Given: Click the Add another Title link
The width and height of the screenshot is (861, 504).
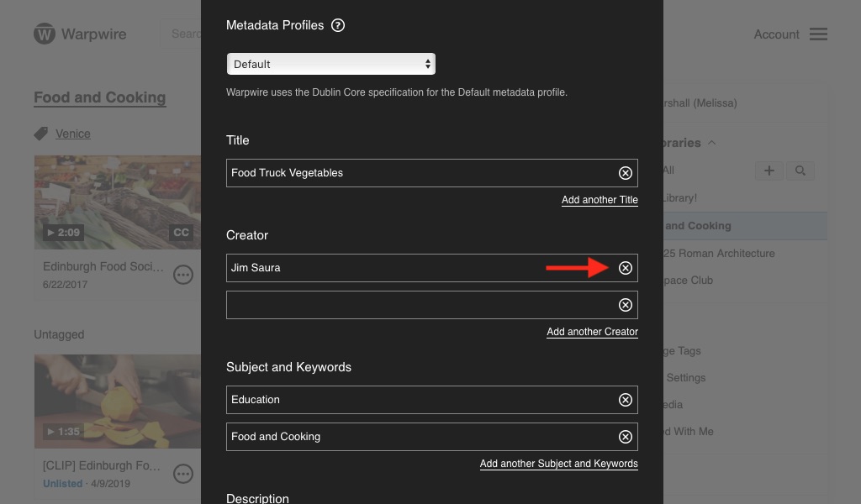Looking at the screenshot, I should (x=600, y=200).
